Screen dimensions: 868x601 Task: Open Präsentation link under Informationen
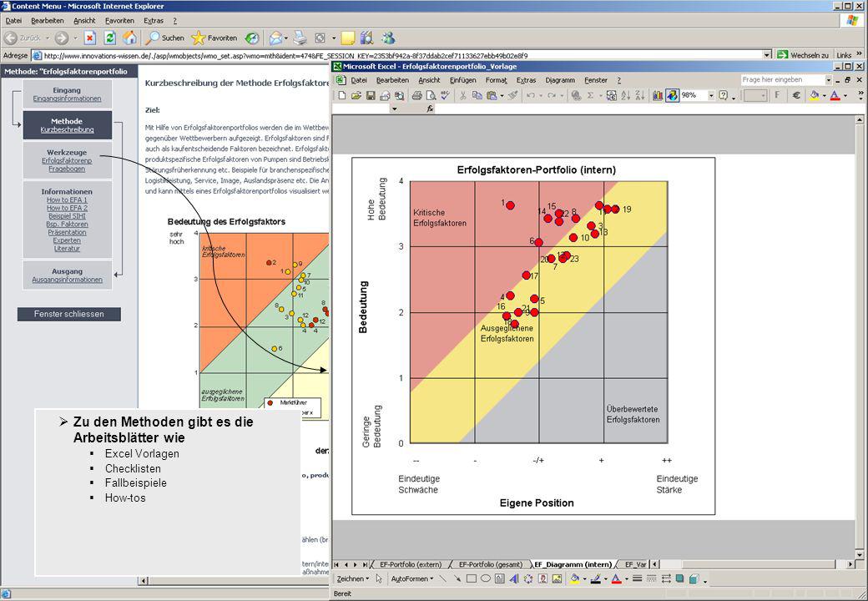tap(67, 232)
